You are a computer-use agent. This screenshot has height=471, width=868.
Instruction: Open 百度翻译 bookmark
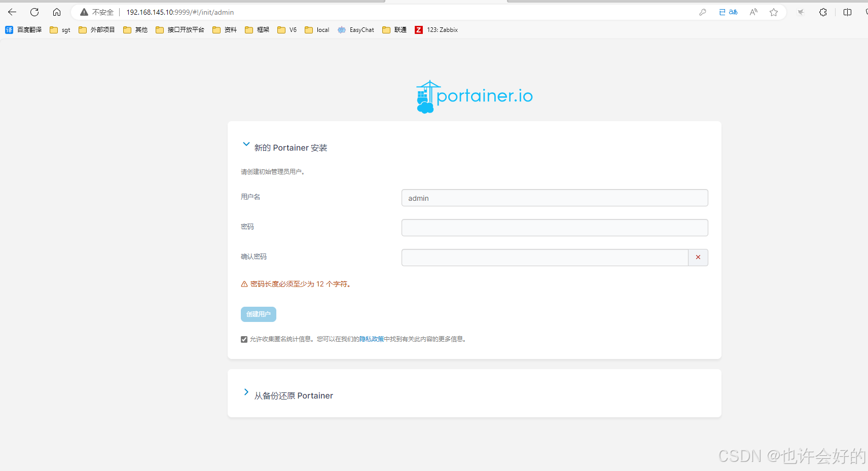(x=23, y=30)
